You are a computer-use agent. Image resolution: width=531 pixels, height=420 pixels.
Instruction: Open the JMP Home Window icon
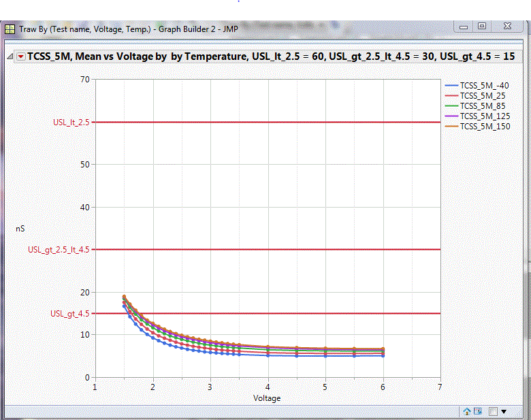point(467,412)
